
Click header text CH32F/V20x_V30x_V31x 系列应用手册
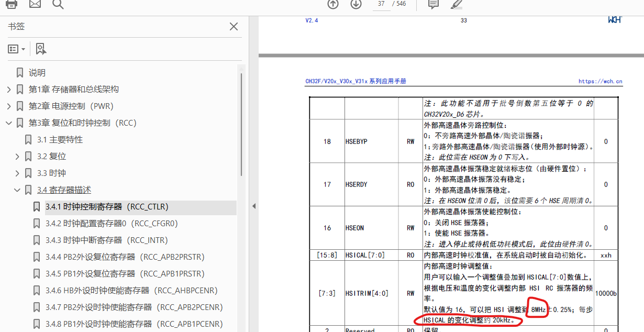356,81
